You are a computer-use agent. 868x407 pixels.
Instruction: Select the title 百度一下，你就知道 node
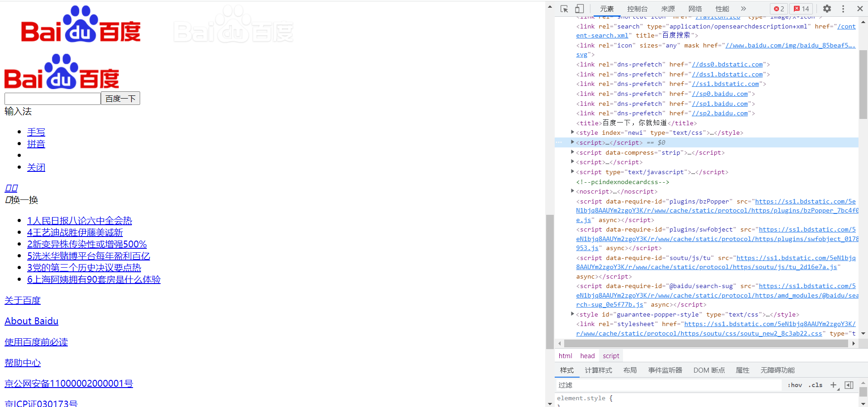(637, 123)
